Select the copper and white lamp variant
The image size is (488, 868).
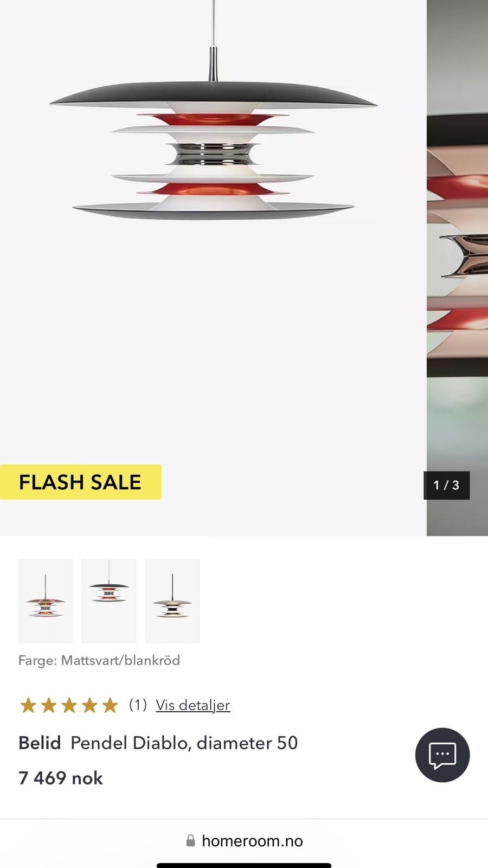(45, 601)
